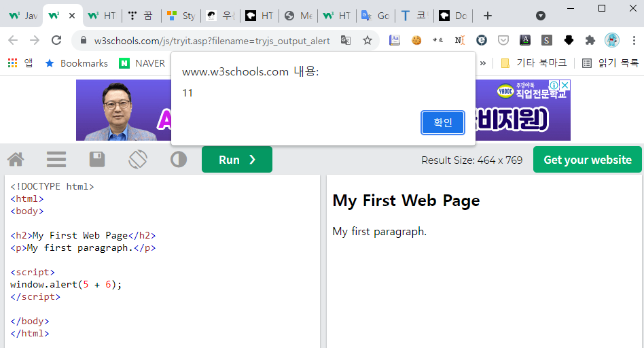
Task: Click the tab search dropdown circle
Action: [541, 16]
